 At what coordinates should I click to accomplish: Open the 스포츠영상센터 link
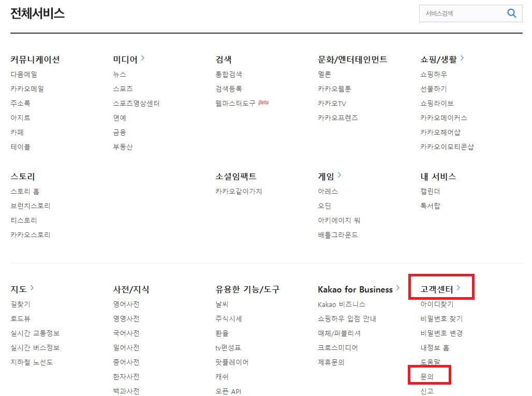tap(136, 103)
